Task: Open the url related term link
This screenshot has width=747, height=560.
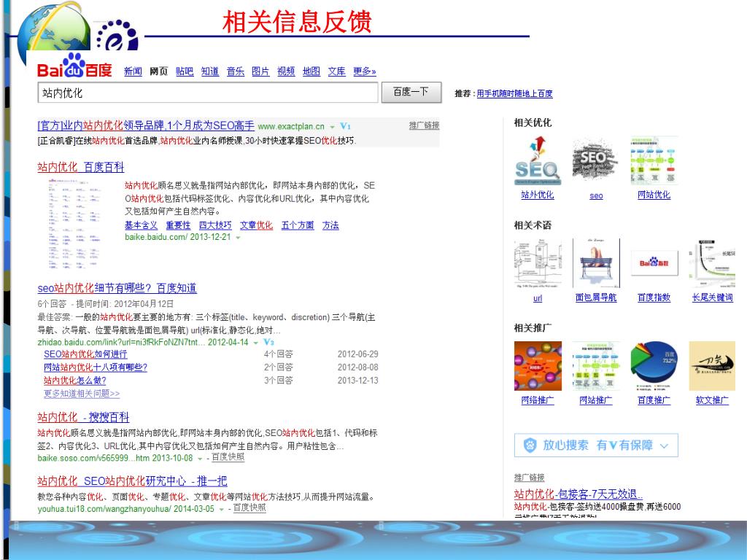Action: 538,298
